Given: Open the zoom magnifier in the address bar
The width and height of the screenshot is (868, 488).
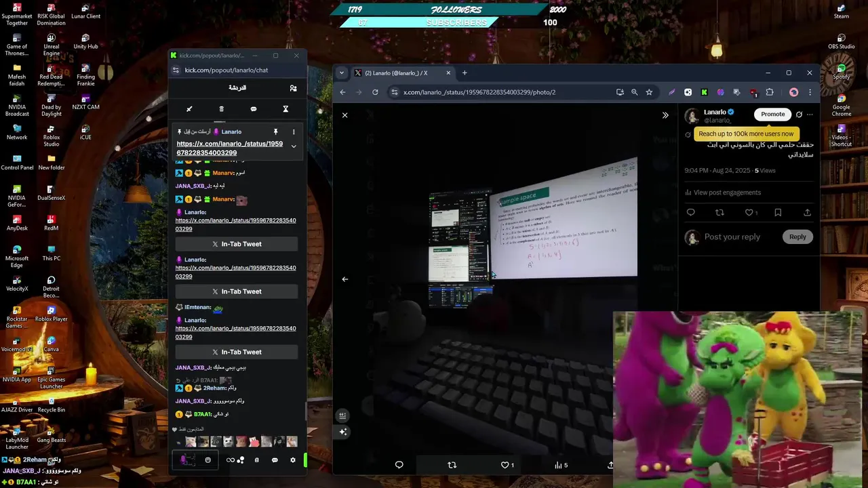Looking at the screenshot, I should point(634,92).
